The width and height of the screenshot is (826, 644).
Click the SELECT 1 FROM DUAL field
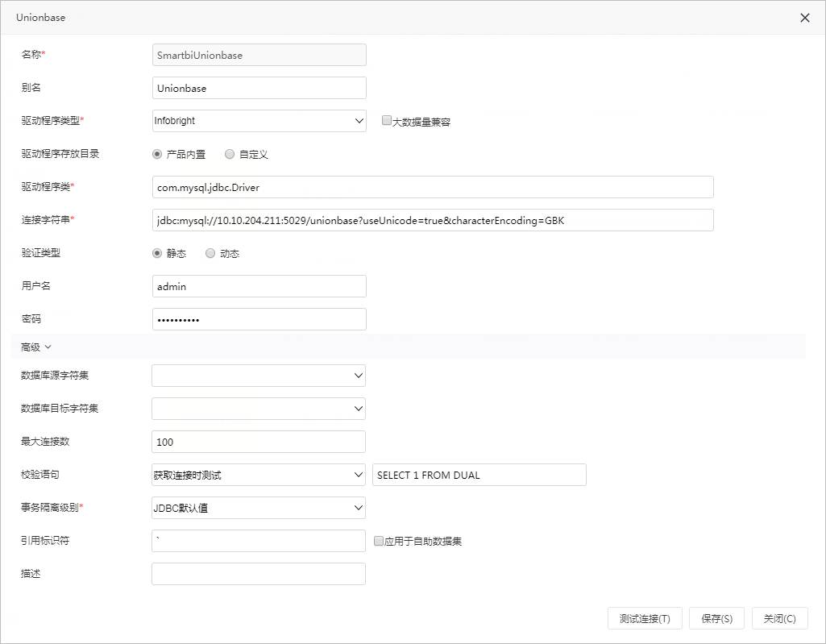[479, 475]
